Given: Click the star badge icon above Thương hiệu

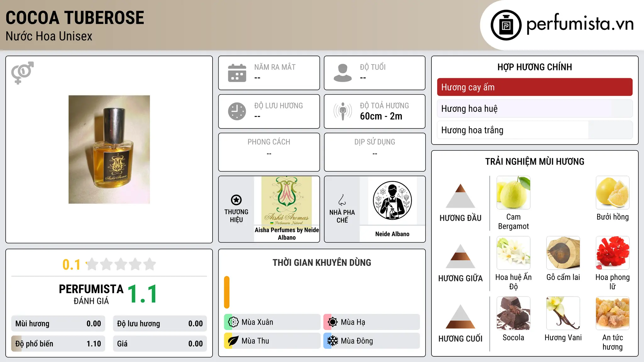Looking at the screenshot, I should tap(236, 200).
